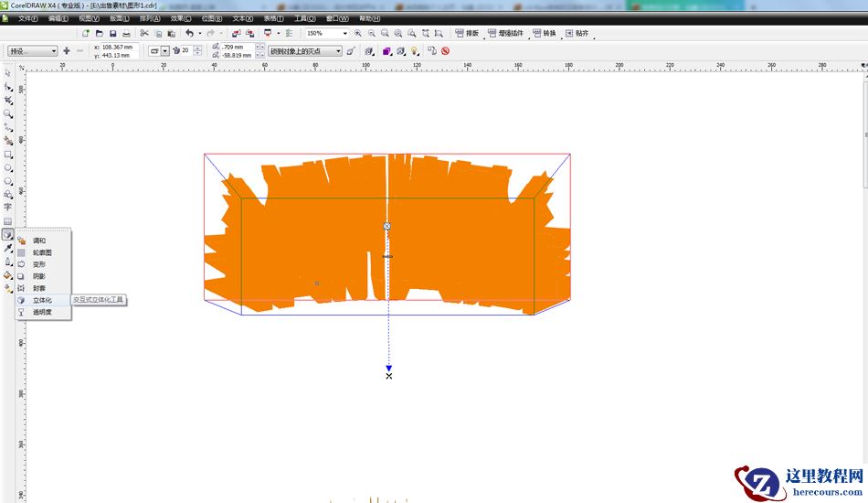This screenshot has height=503, width=868.
Task: Copy selection to clipboard
Action: (x=158, y=34)
